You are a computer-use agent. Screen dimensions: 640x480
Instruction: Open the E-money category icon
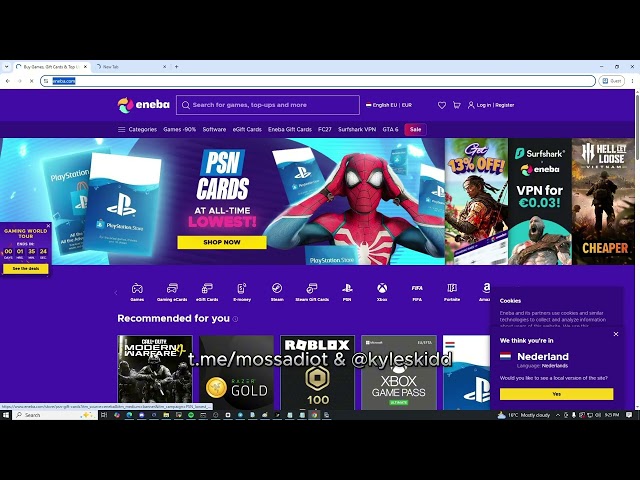[242, 292]
